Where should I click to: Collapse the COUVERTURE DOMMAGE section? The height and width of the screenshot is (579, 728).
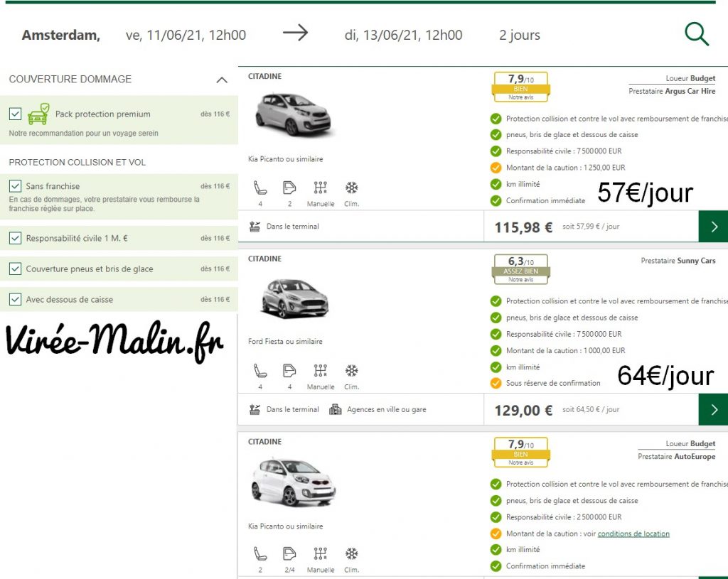[220, 80]
